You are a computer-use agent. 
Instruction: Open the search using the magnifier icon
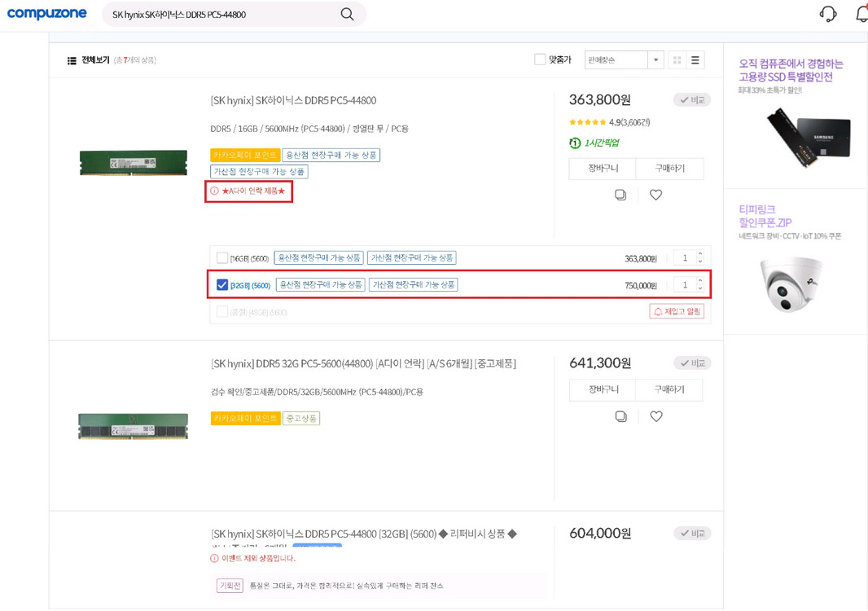pyautogui.click(x=347, y=14)
